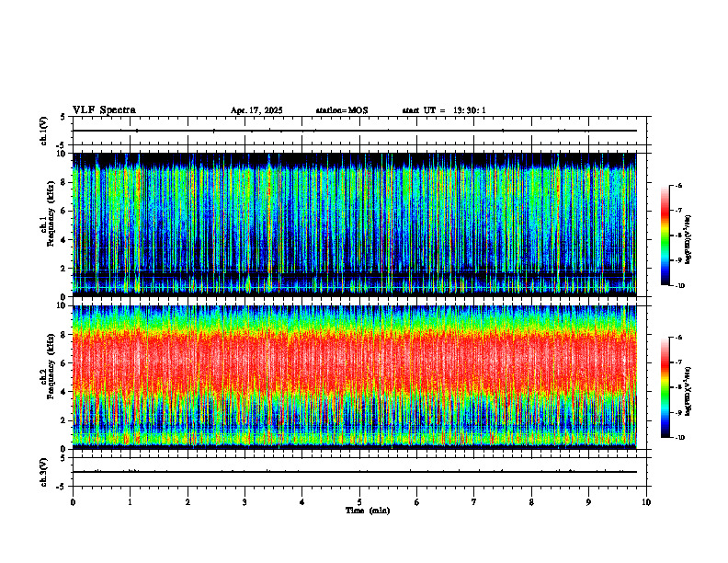The height and width of the screenshot is (563, 728).
Task: Click the ch.1 spectrogram color scale bar
Action: pyautogui.click(x=665, y=236)
